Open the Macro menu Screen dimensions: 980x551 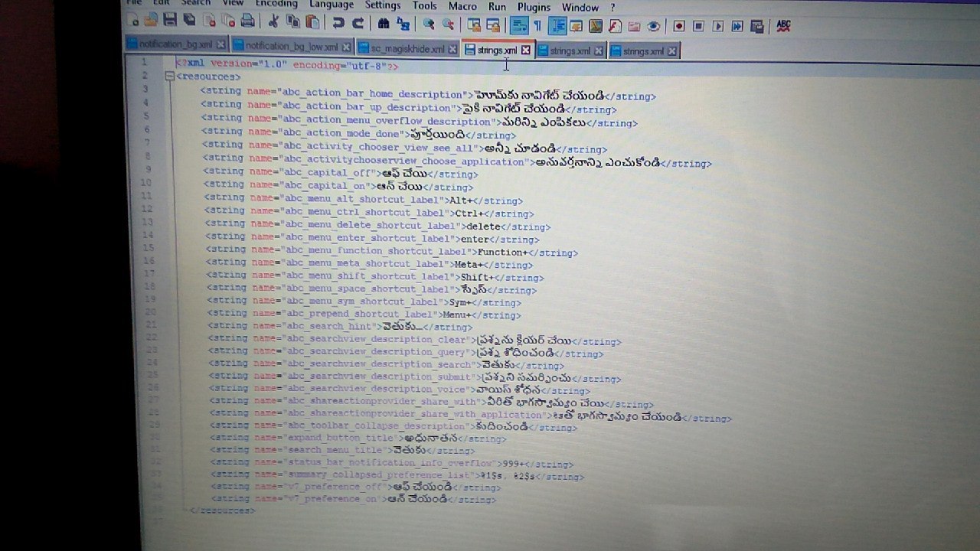click(x=462, y=5)
